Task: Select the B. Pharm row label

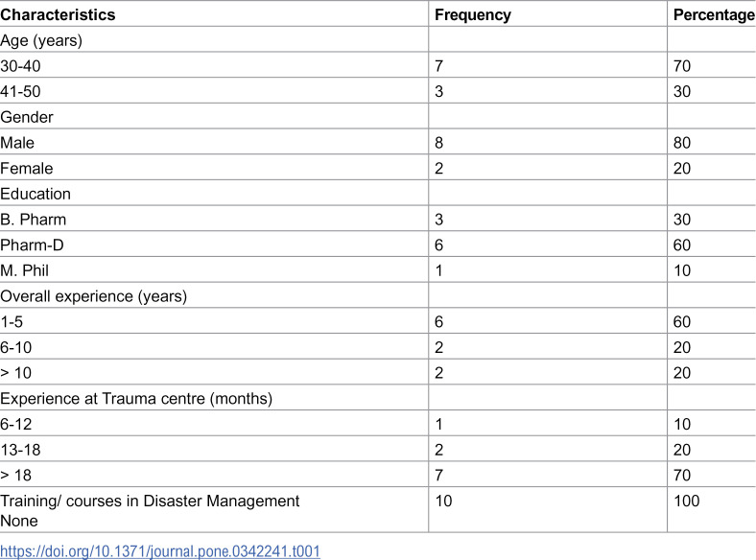Action: point(34,220)
